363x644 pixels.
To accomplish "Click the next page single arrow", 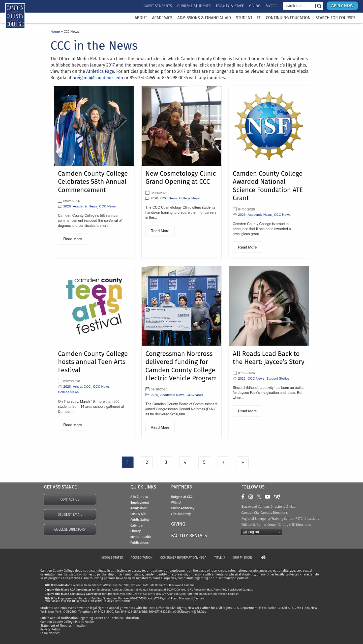I will point(223,462).
